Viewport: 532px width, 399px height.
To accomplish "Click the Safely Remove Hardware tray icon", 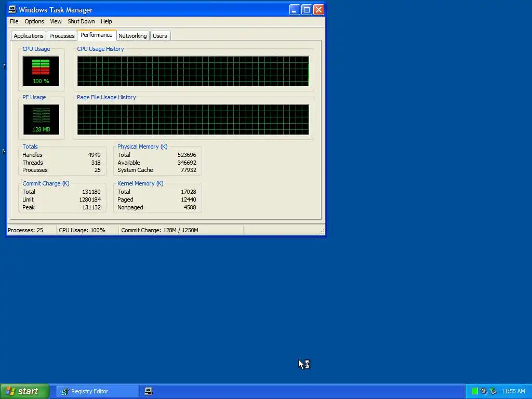I will click(494, 391).
